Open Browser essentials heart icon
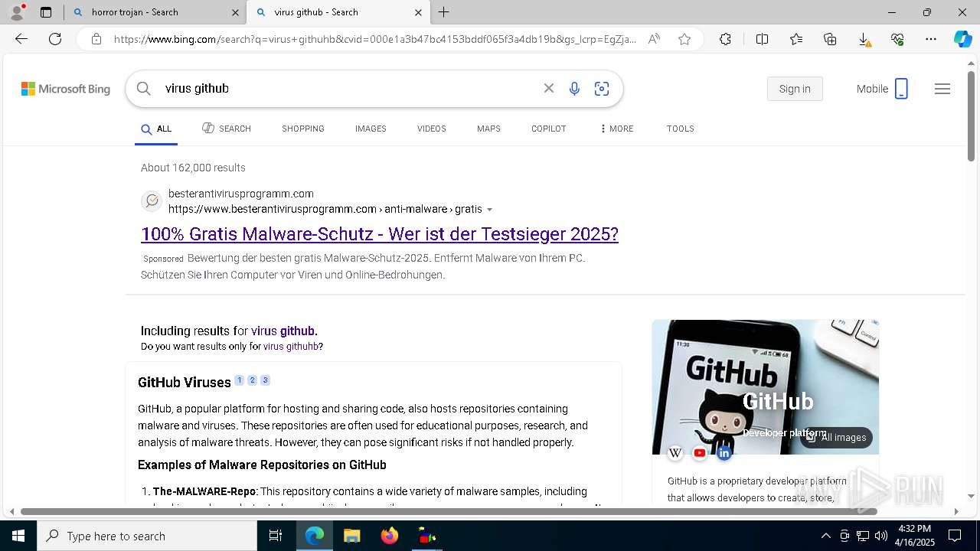 (897, 39)
